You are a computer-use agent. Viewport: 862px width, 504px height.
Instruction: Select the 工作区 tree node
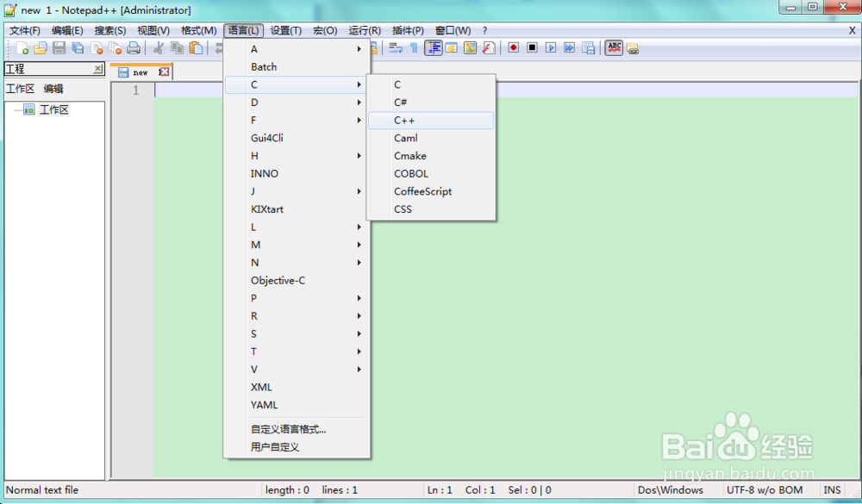pos(53,109)
